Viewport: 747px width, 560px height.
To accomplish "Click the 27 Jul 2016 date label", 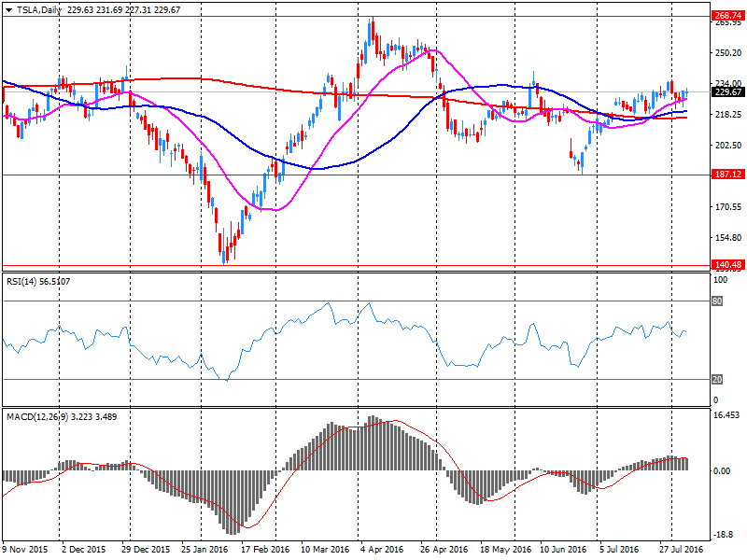I will click(682, 549).
